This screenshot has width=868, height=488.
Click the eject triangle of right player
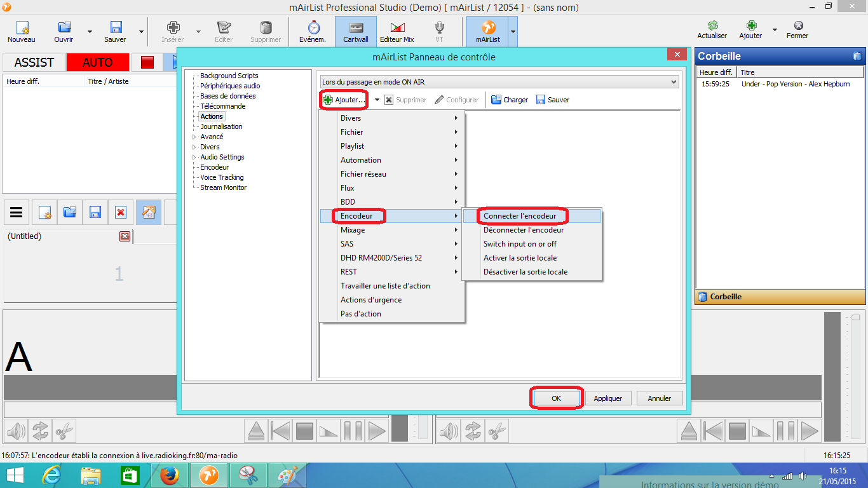pos(689,431)
